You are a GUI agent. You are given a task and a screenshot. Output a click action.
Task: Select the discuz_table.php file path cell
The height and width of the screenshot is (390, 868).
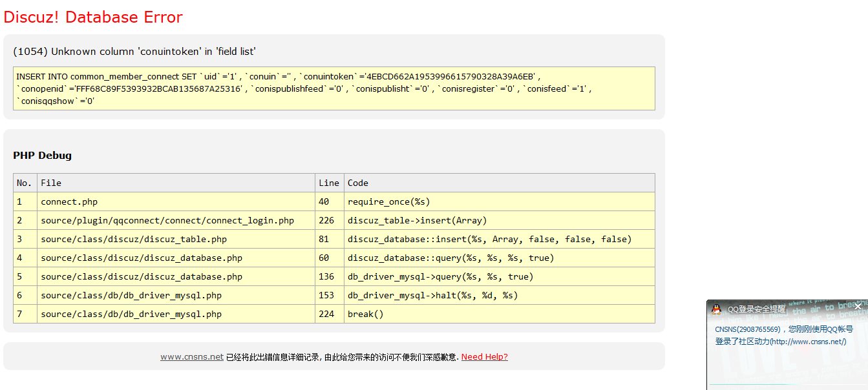tap(134, 239)
